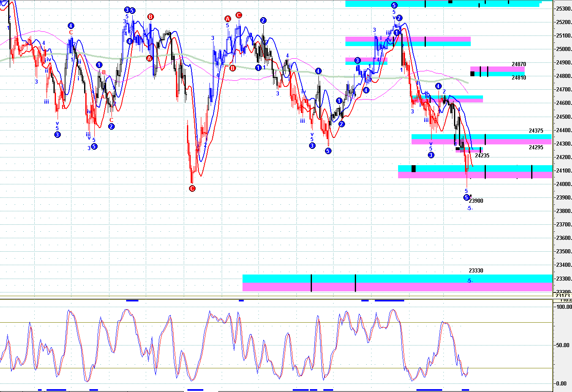Select the blue circled 5 beside 23900
The height and width of the screenshot is (392, 572).
[x=466, y=198]
